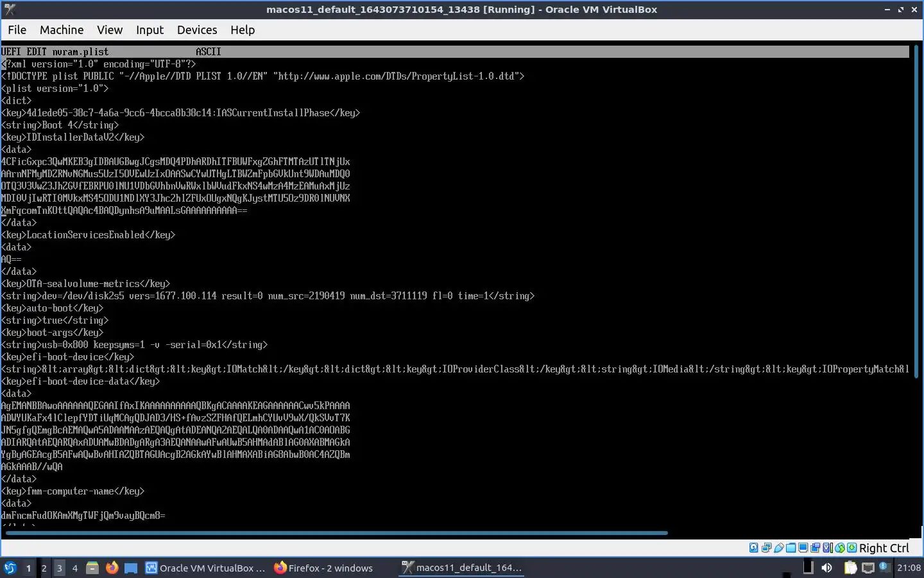Click the VirtualBox window title bar icon
The image size is (924, 578).
(x=9, y=9)
